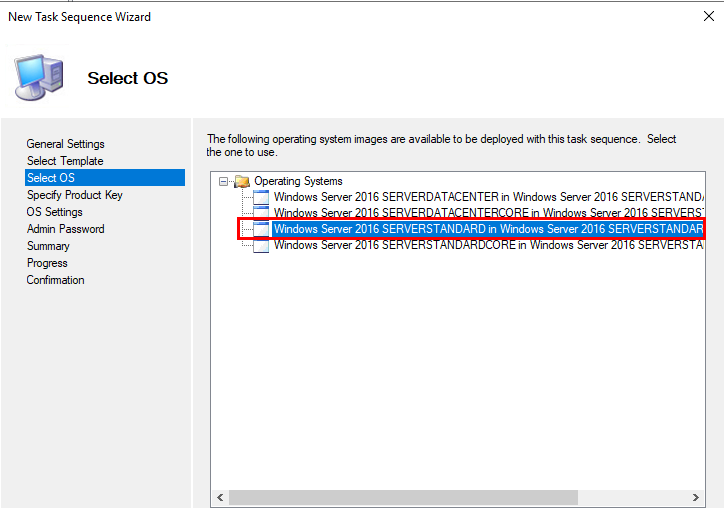724x508 pixels.
Task: Select Windows Server 2016 SERVERSTANDARD entry
Action: coord(488,229)
